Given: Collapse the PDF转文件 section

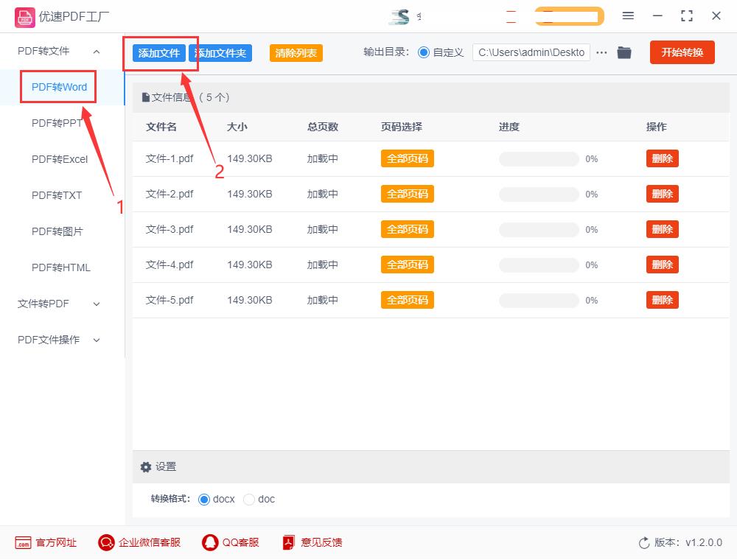Looking at the screenshot, I should point(97,51).
